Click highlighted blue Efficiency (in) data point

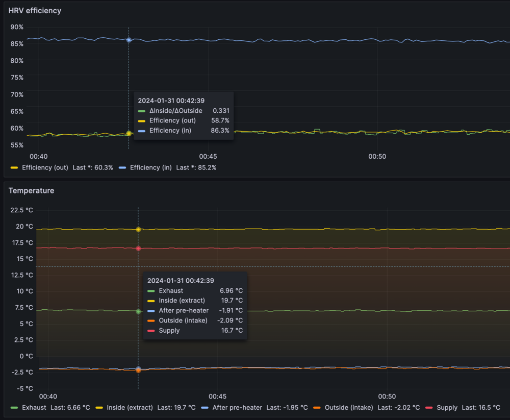(x=129, y=39)
